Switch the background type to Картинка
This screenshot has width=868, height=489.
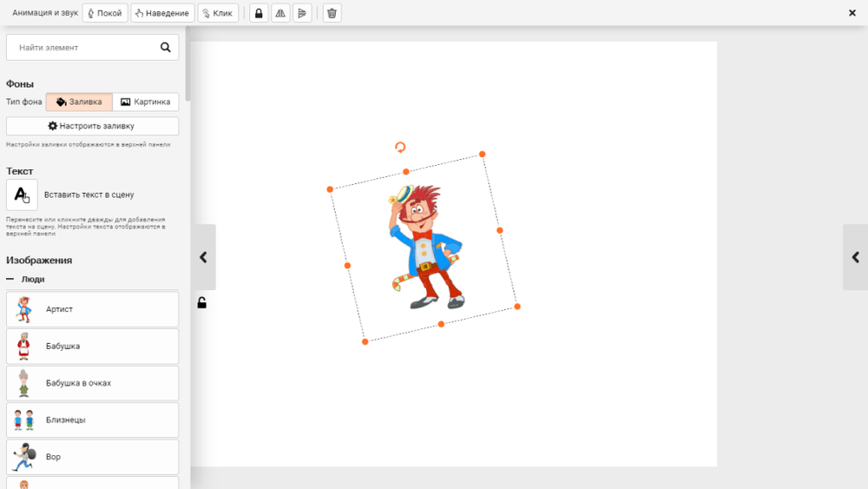tap(146, 102)
